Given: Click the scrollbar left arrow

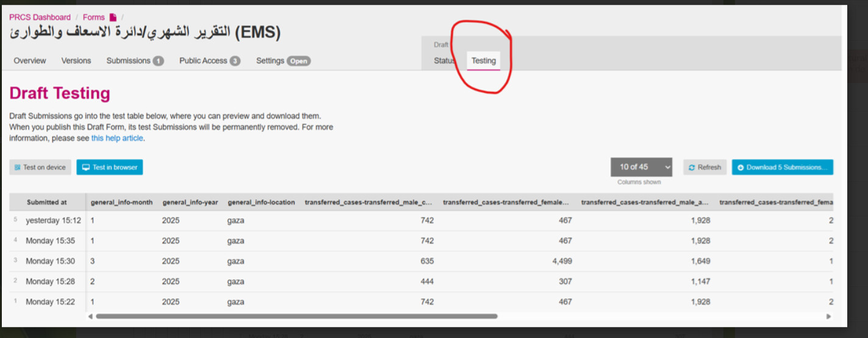Looking at the screenshot, I should (91, 317).
